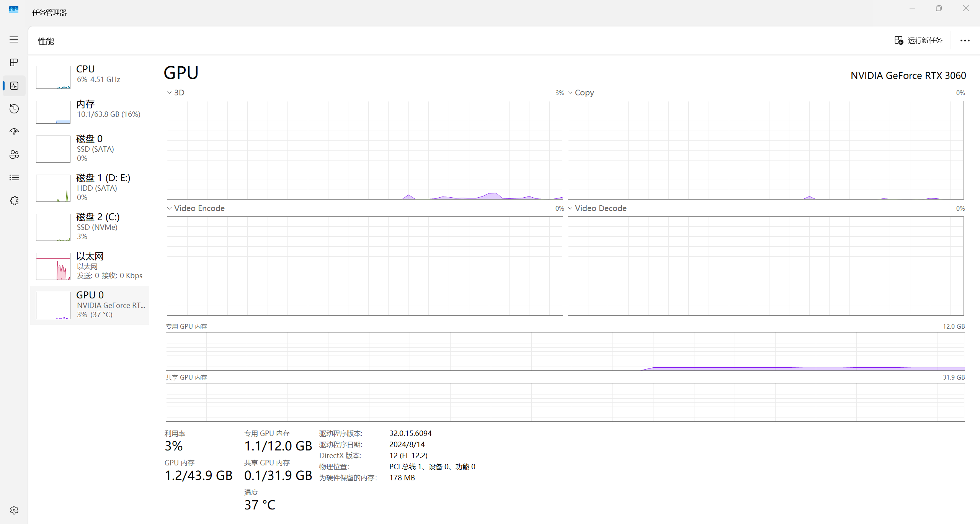Select 内存 (Memory) in the performance list
This screenshot has width=980, height=524.
click(90, 111)
